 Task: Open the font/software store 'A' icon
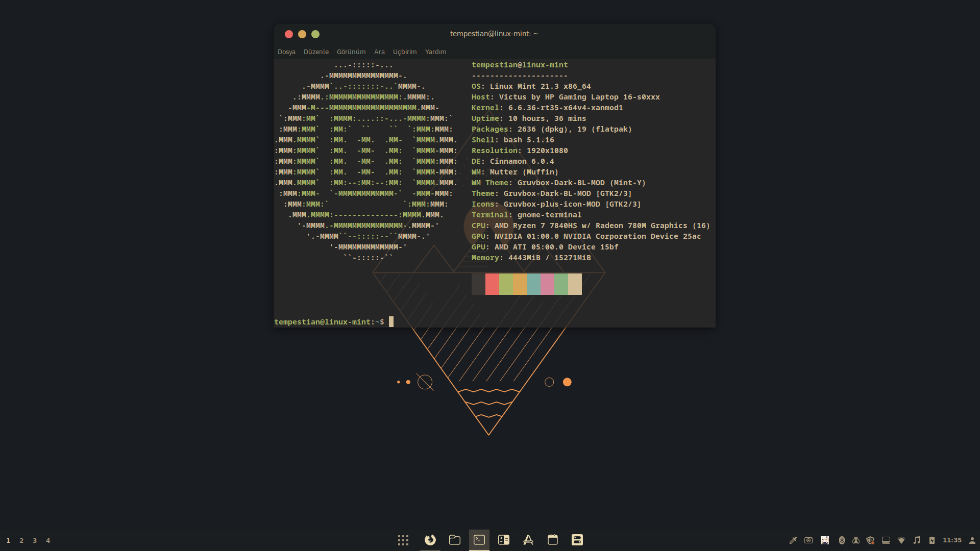click(x=528, y=540)
